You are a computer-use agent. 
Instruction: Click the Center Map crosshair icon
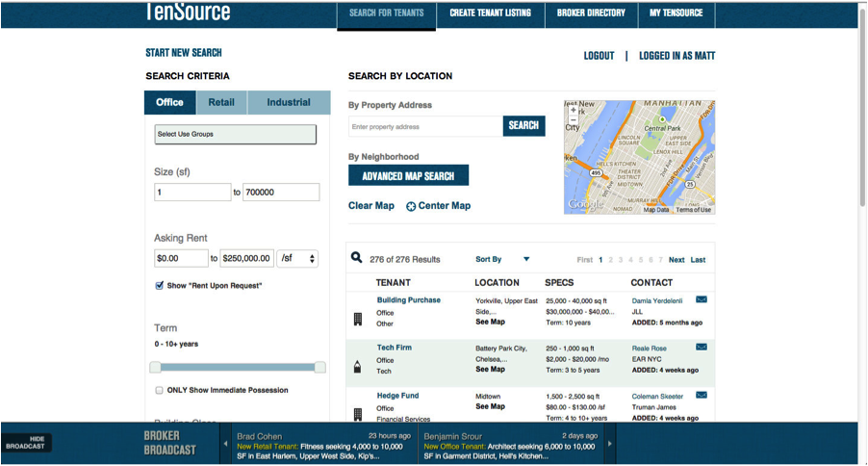pos(411,206)
